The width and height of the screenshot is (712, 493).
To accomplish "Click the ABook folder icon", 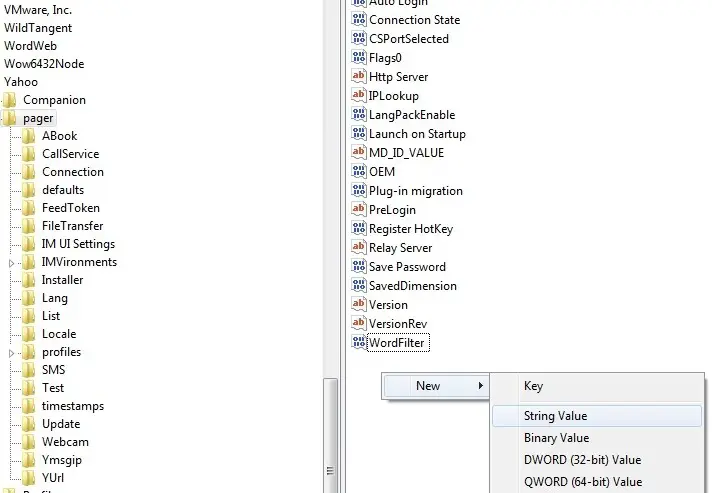I will (x=29, y=136).
